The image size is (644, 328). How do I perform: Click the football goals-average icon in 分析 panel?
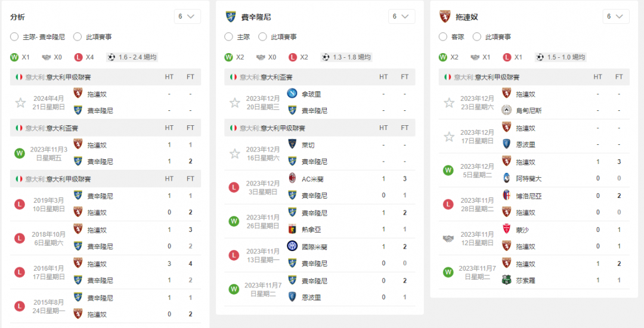point(112,57)
